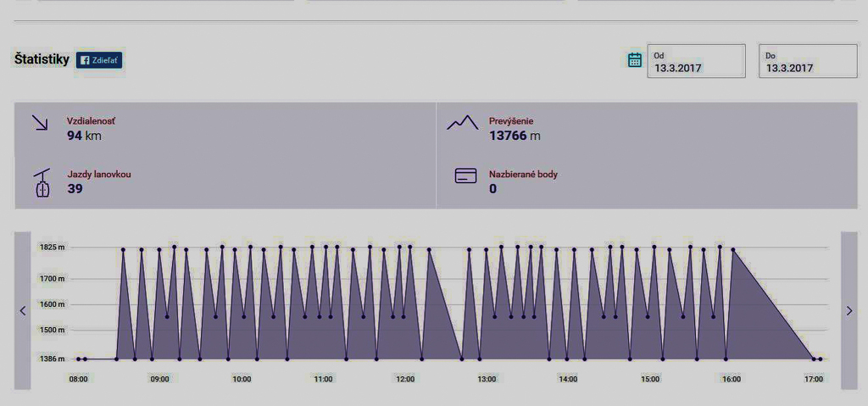Go to previous chart period arrow
The width and height of the screenshot is (868, 406).
(x=23, y=311)
